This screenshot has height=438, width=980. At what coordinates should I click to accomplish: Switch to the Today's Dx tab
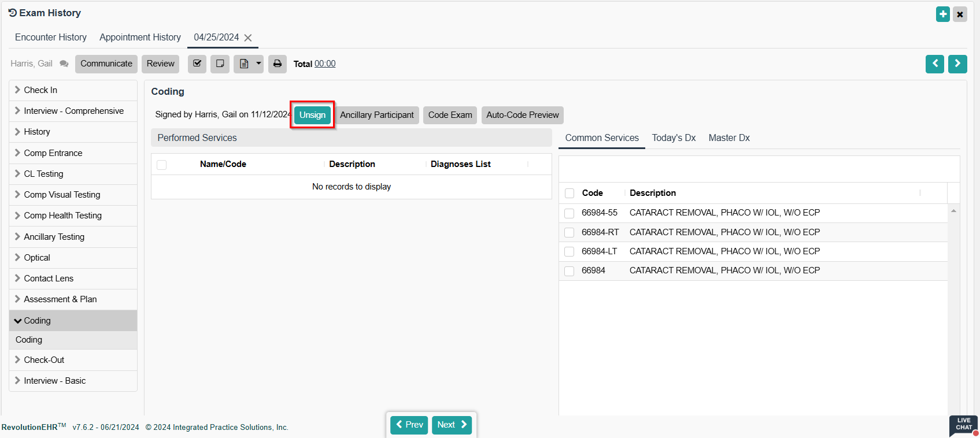point(674,138)
